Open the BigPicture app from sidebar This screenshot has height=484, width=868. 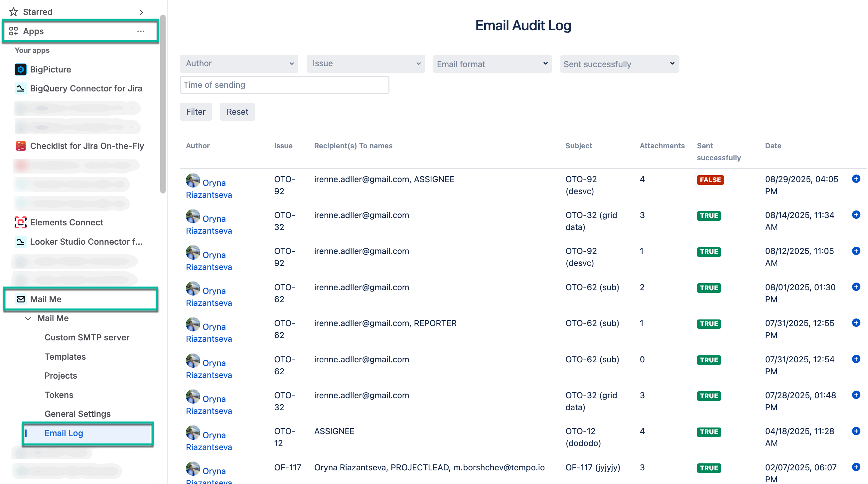pos(21,69)
